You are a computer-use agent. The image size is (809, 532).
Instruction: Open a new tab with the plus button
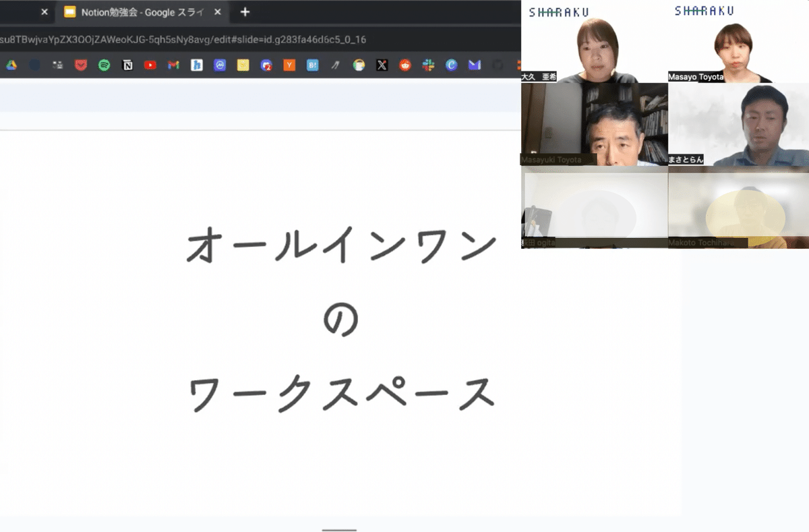click(x=244, y=11)
